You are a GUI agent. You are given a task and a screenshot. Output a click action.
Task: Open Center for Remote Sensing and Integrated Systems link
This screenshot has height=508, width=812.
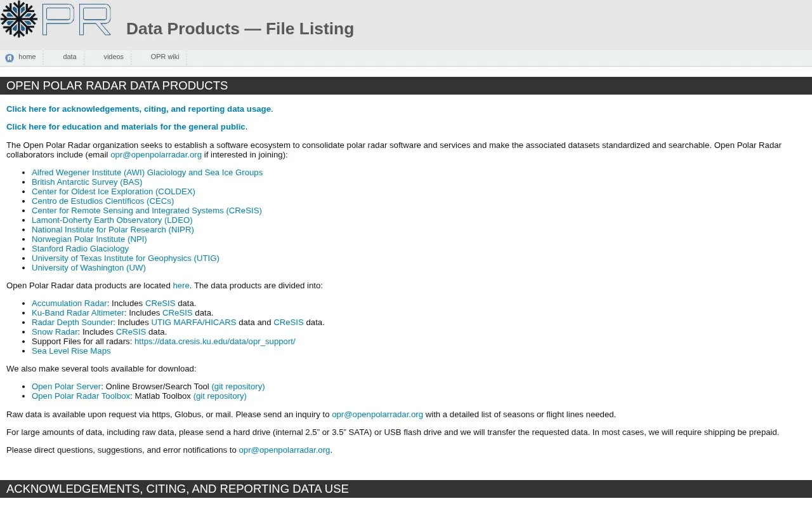[x=147, y=211]
